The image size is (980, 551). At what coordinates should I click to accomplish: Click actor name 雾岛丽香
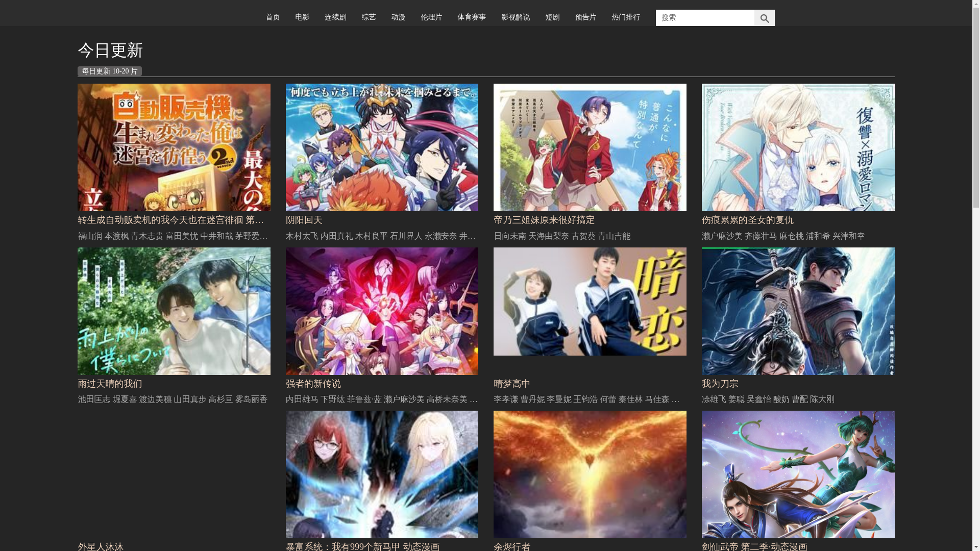point(251,399)
